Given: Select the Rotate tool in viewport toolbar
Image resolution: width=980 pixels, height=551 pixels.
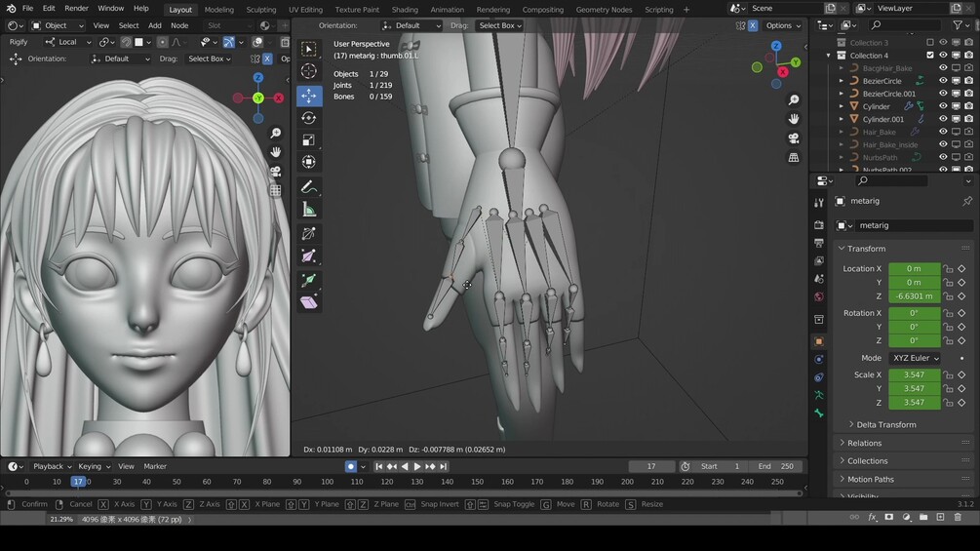Looking at the screenshot, I should point(309,118).
